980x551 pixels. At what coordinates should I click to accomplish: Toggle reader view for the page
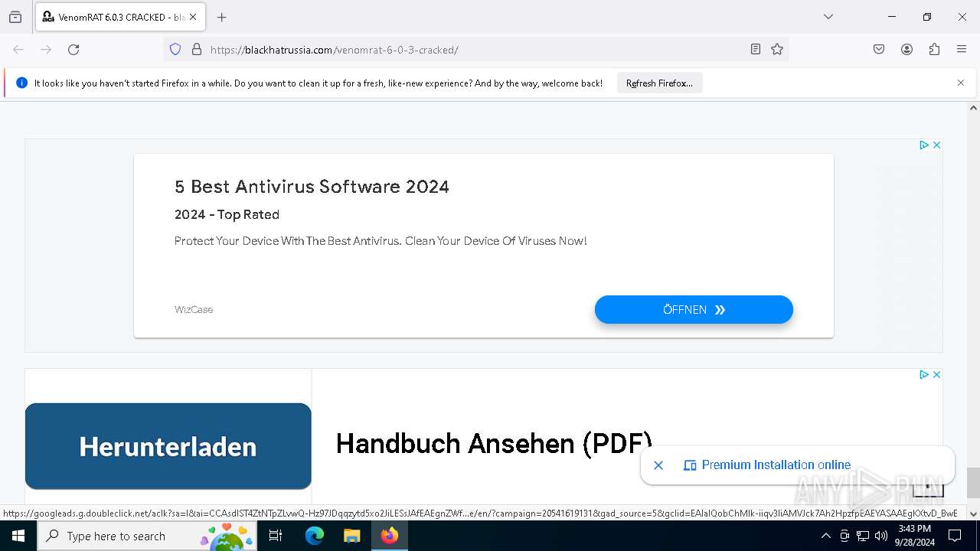click(x=756, y=50)
